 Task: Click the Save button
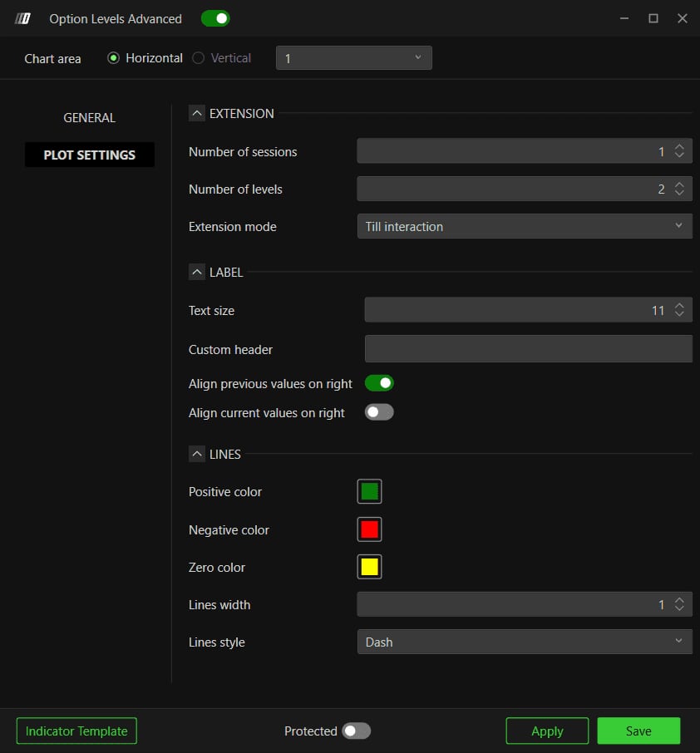(x=638, y=731)
